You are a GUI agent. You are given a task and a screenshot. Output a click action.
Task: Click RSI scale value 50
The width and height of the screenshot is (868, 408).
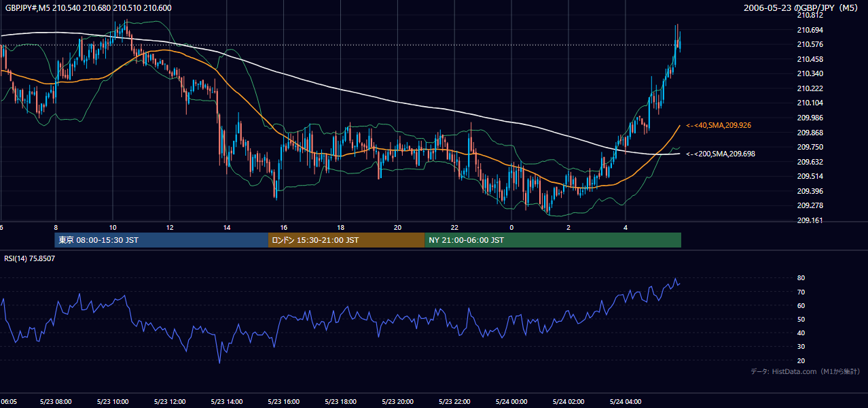point(801,319)
